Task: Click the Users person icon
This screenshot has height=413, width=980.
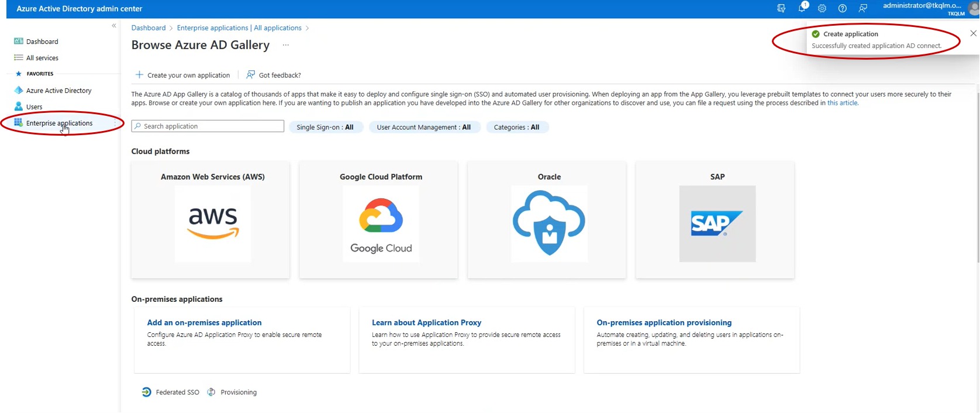Action: point(19,106)
